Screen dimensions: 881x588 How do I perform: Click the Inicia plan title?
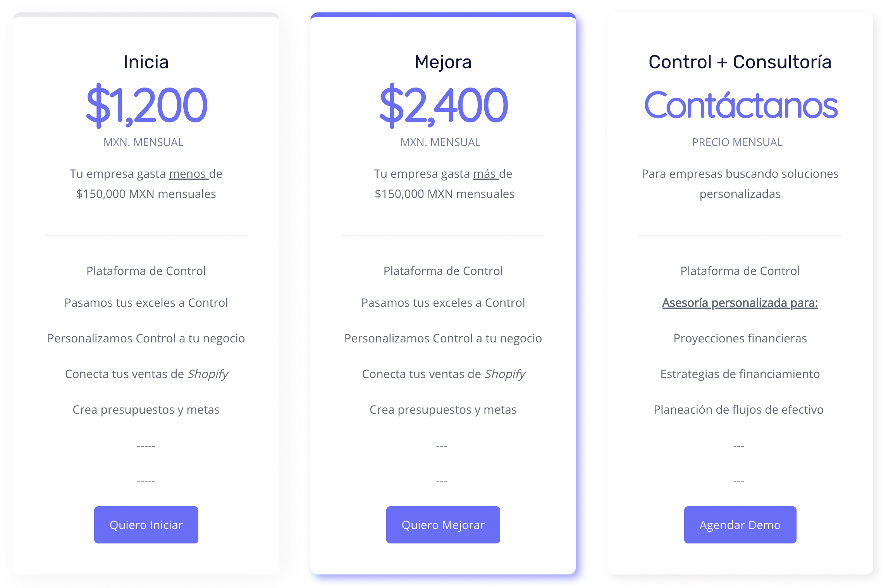(x=146, y=62)
